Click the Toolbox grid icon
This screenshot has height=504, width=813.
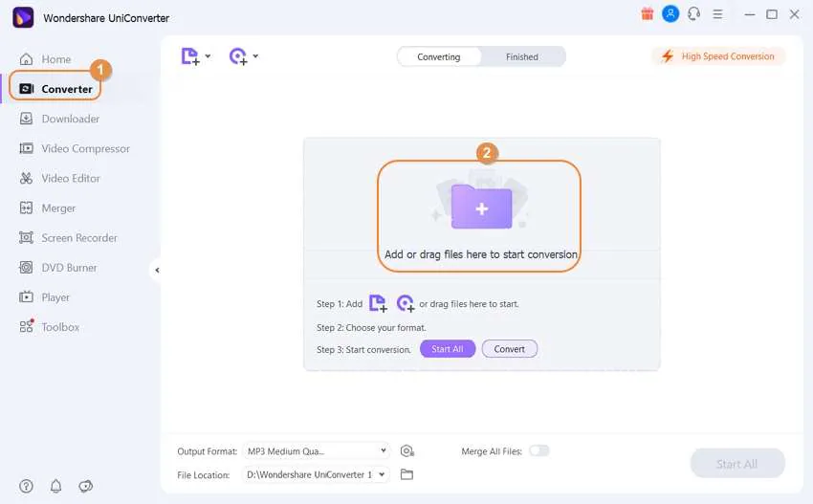pos(26,327)
